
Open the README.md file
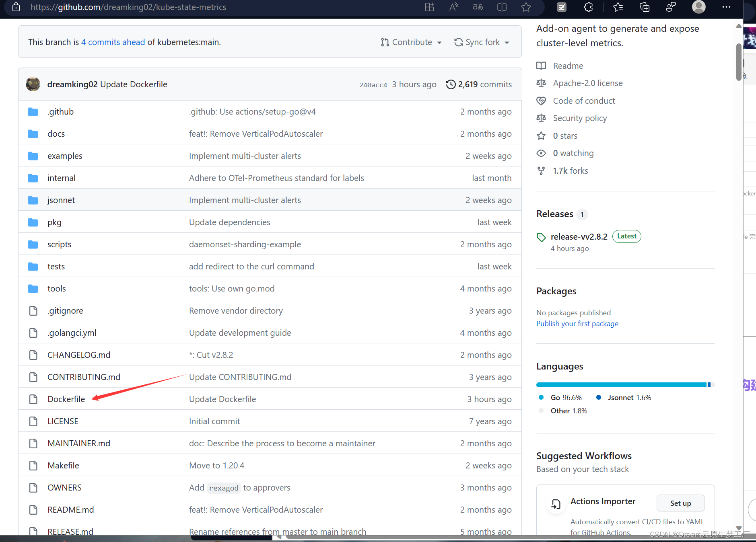71,510
